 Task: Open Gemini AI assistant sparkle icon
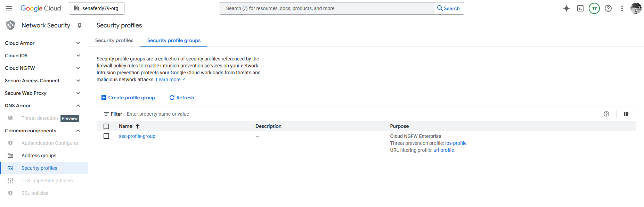[566, 8]
